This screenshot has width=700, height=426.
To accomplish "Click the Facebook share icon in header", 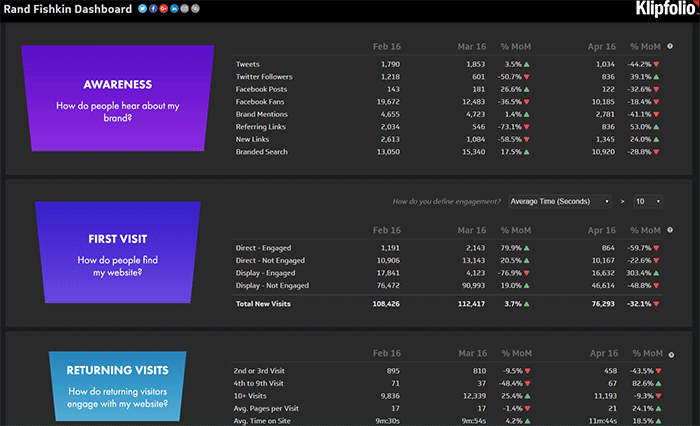I will 152,9.
